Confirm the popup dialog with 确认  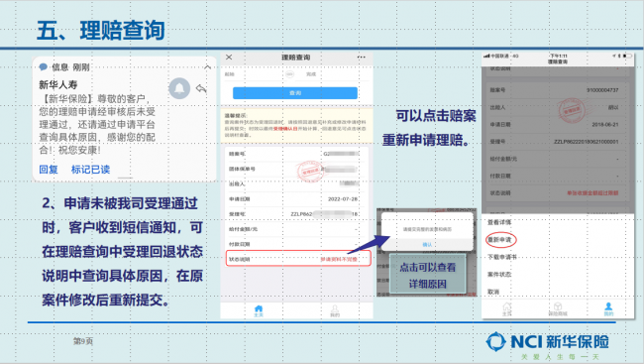click(427, 244)
